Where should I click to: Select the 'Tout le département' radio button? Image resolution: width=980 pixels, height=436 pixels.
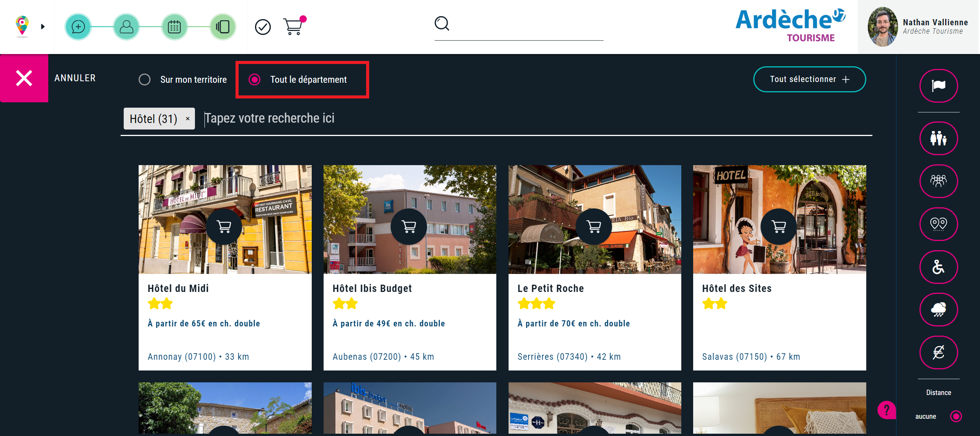pos(255,80)
